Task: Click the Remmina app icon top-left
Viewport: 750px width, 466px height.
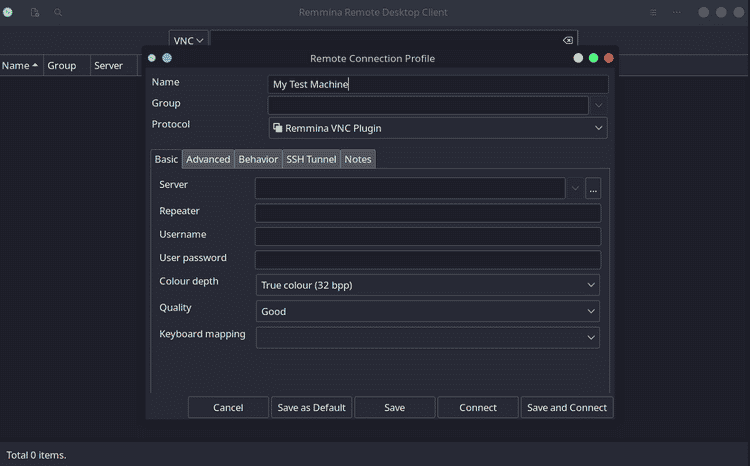Action: pos(9,13)
